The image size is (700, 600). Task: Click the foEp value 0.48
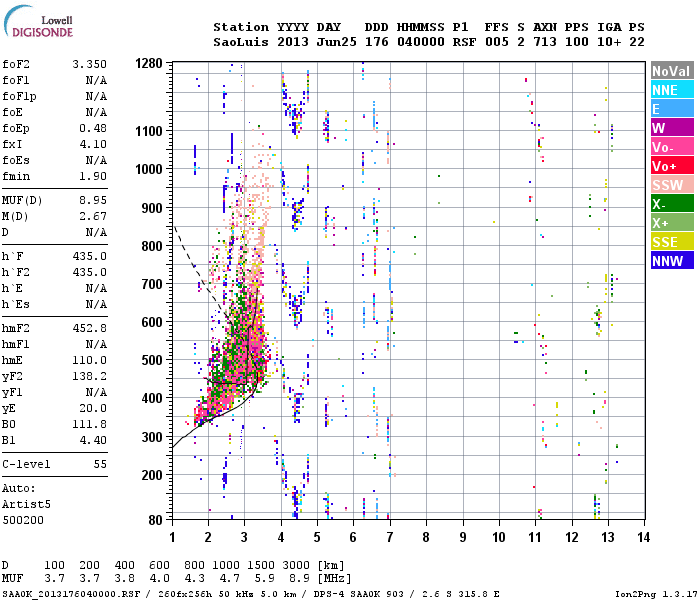click(x=93, y=128)
